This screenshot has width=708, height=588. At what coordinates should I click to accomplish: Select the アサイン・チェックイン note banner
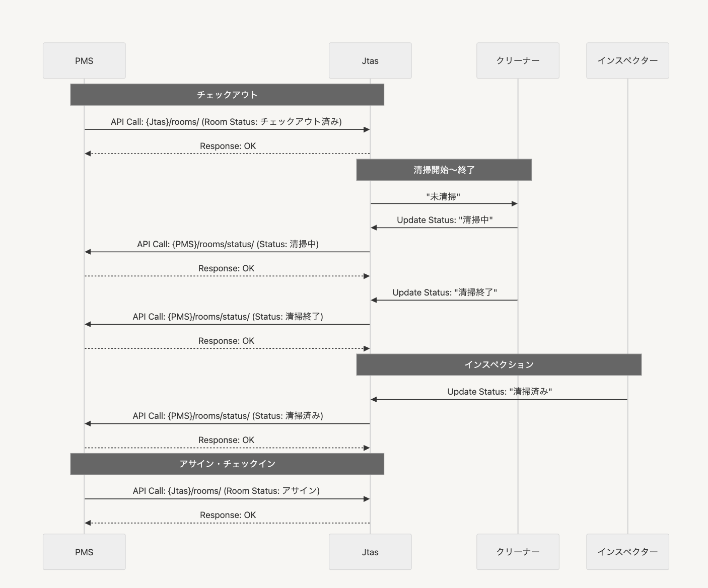pos(227,464)
